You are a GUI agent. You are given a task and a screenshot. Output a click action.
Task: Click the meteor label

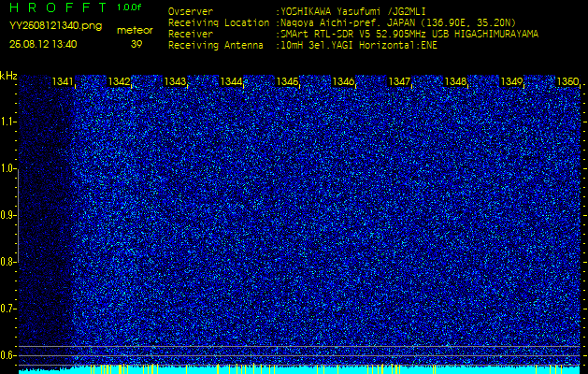135,31
